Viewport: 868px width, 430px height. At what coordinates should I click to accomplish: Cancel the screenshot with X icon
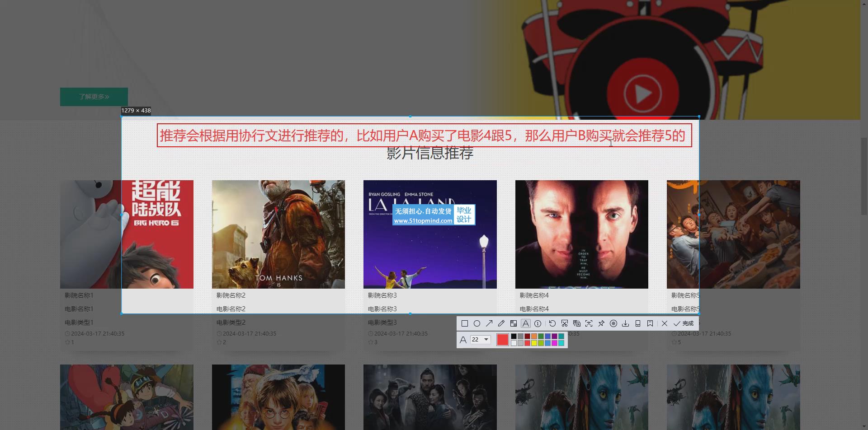(x=665, y=323)
